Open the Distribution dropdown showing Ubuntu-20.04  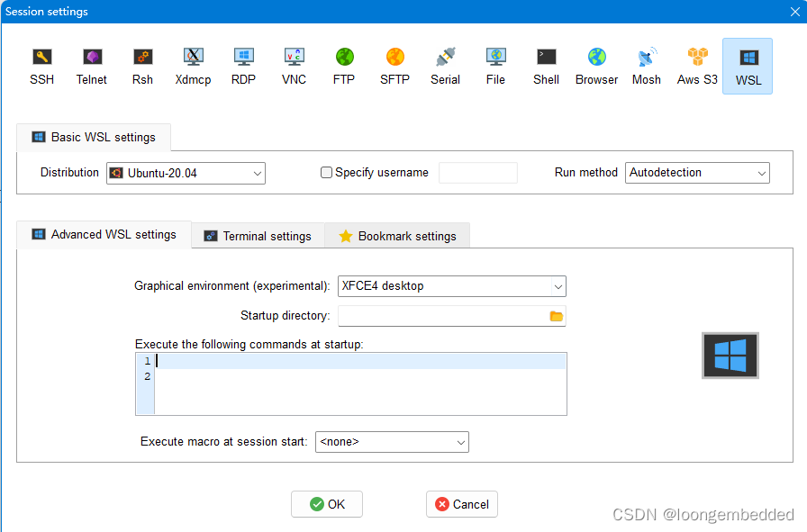[186, 173]
